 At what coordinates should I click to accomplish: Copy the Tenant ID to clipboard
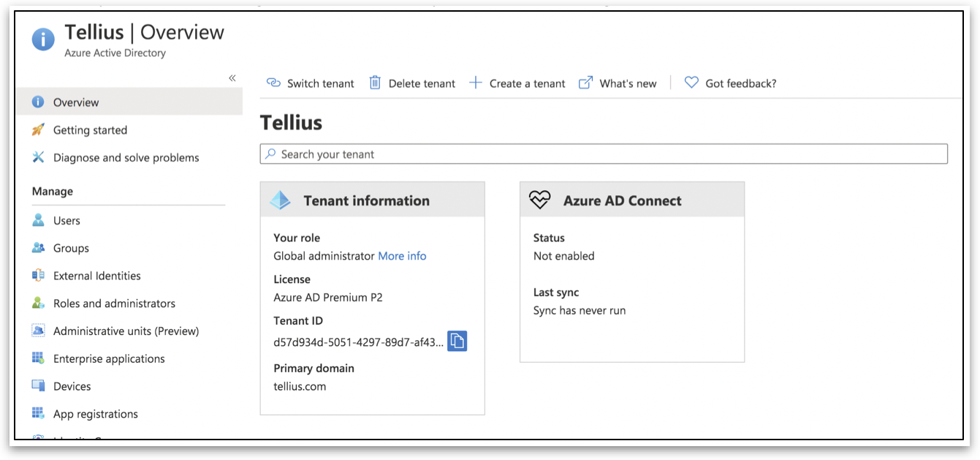pyautogui.click(x=457, y=341)
